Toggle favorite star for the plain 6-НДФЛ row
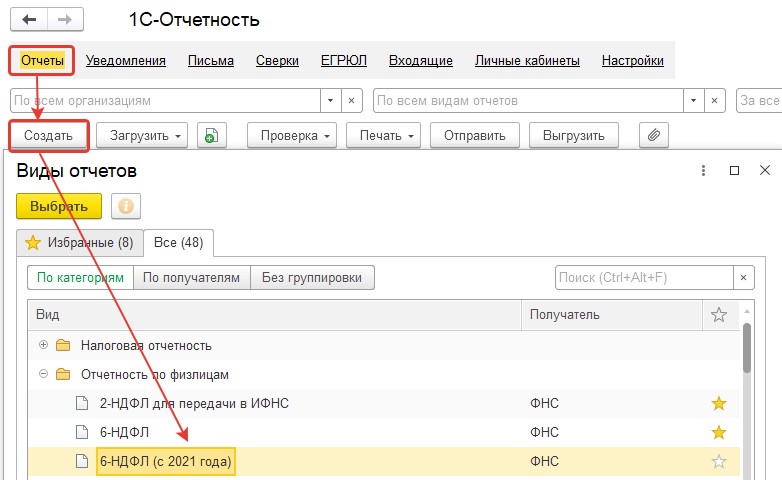Screen dimensions: 782x480 719,432
